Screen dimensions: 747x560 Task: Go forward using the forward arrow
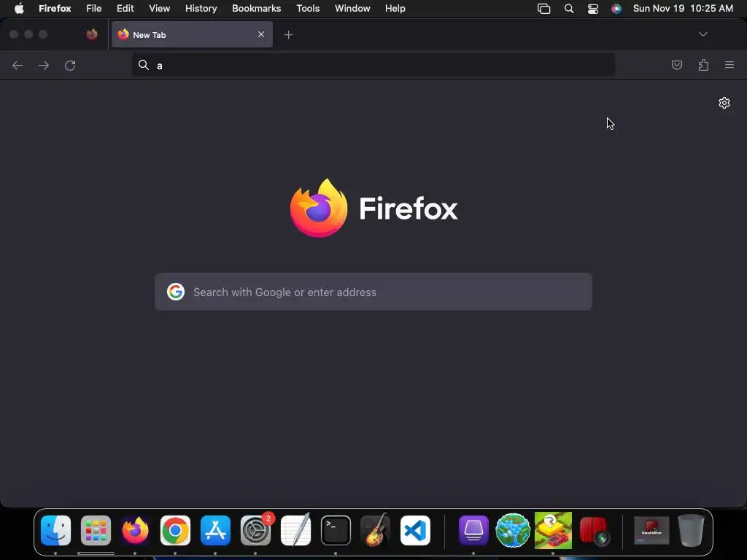click(44, 65)
